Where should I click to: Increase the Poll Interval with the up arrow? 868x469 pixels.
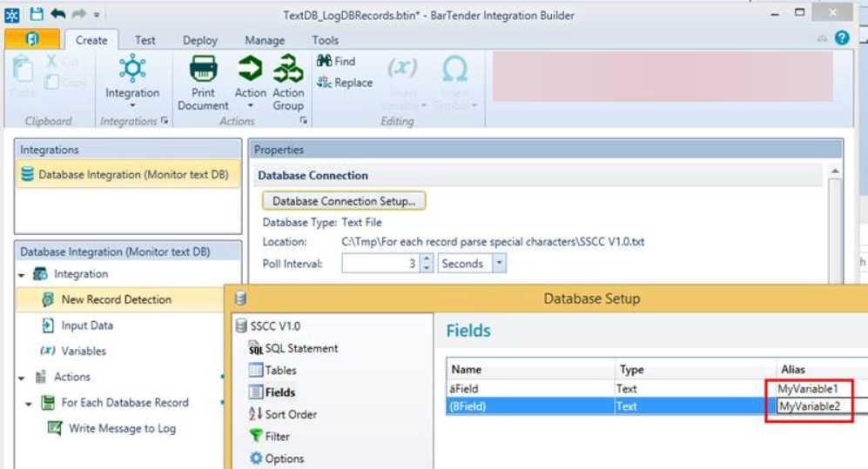point(427,258)
